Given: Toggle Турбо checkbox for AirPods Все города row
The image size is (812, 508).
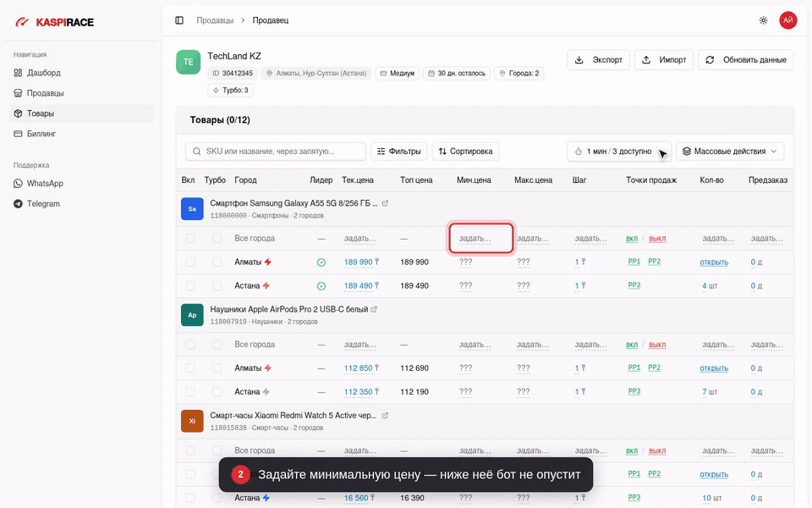Looking at the screenshot, I should point(217,345).
